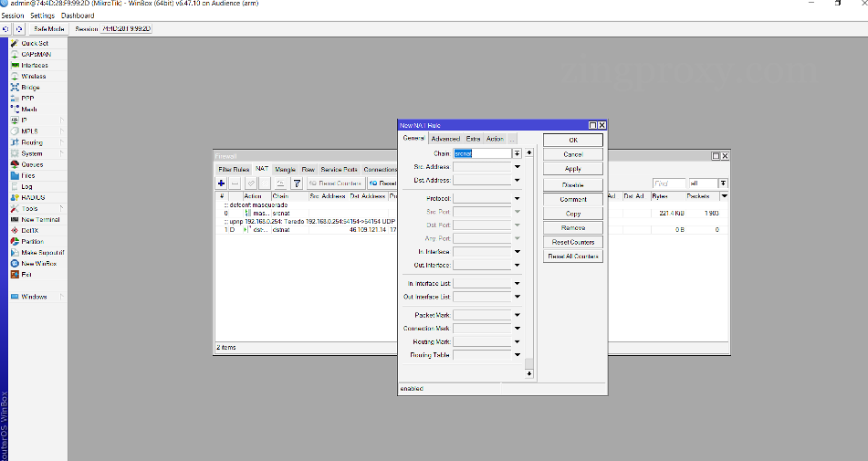Click Reset All Counters button

click(573, 257)
